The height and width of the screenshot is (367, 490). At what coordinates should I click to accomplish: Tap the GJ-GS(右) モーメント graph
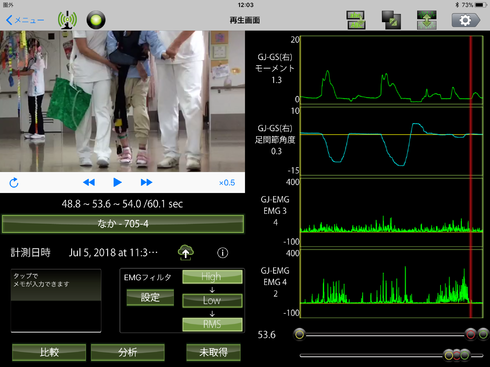click(x=392, y=70)
